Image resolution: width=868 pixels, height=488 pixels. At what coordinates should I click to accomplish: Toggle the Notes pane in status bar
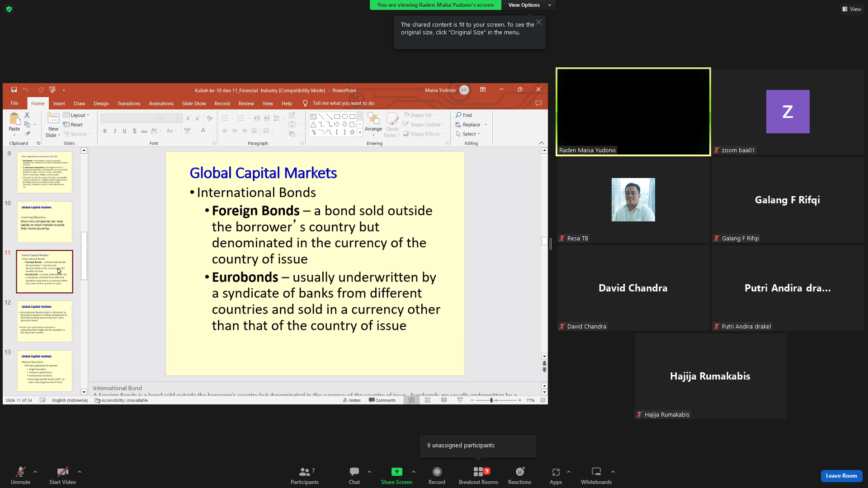coord(352,400)
